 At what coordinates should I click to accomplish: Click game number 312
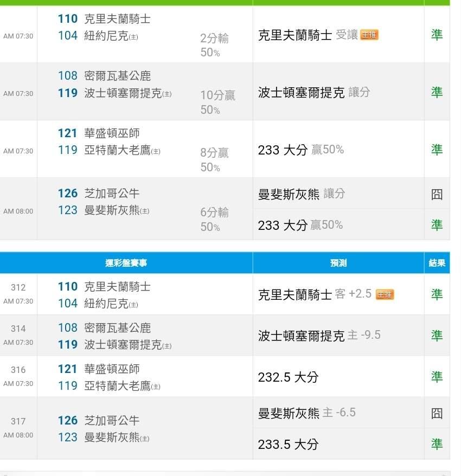pos(18,287)
